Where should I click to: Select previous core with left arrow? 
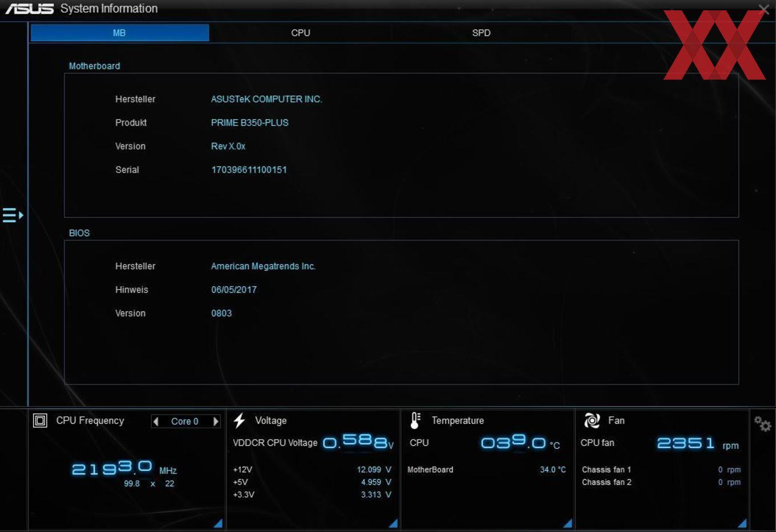[156, 421]
